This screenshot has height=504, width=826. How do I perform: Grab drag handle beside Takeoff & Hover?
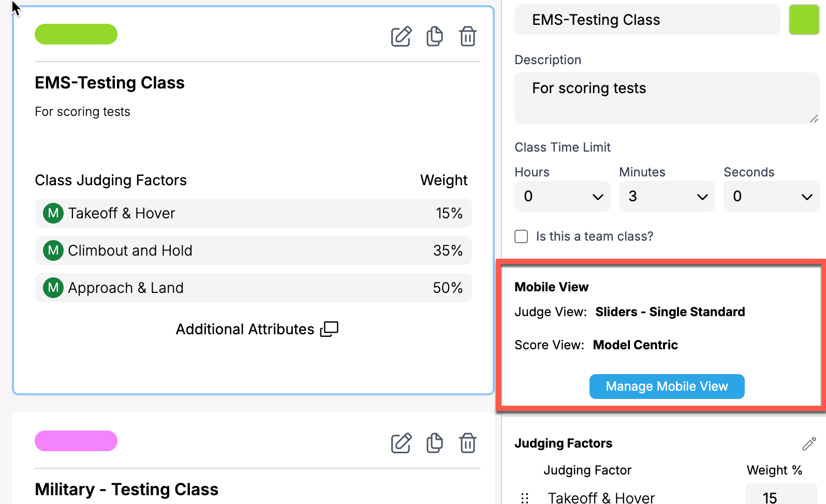tap(525, 498)
